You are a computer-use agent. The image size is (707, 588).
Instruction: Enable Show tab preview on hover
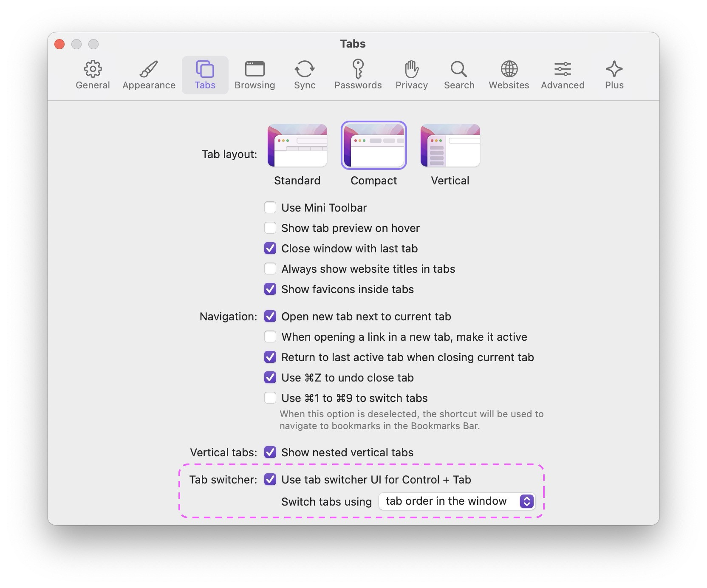tap(270, 228)
